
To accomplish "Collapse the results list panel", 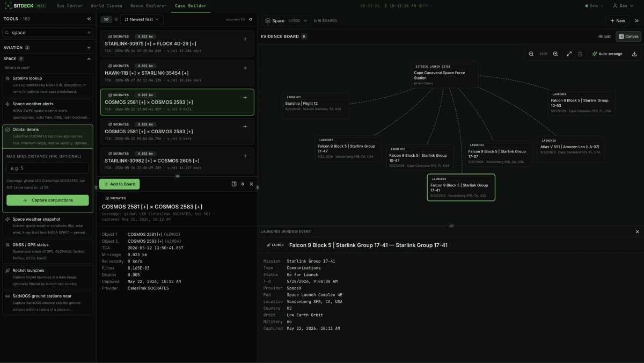I will [251, 19].
